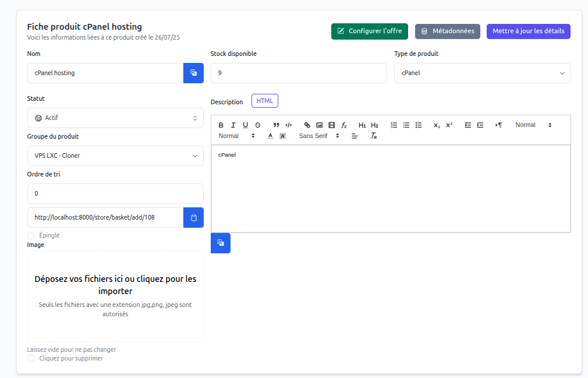This screenshot has height=378, width=588.
Task: Toggle bold formatting in description editor
Action: click(221, 125)
